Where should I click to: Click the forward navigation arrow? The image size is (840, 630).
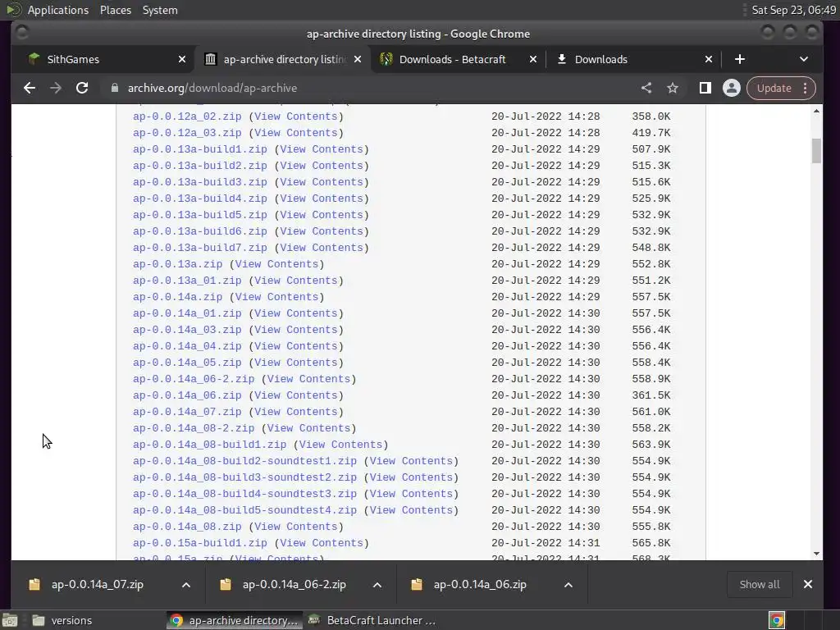[x=56, y=88]
